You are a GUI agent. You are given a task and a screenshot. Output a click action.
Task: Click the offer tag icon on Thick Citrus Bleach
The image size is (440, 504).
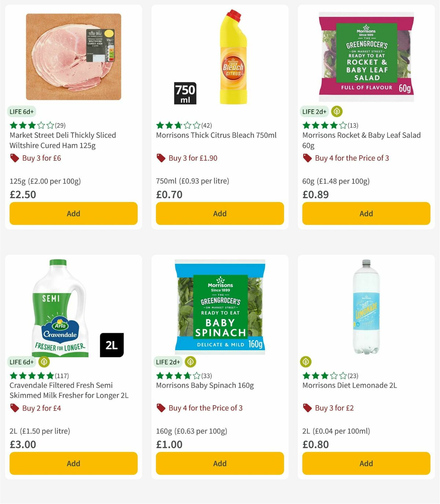point(161,158)
